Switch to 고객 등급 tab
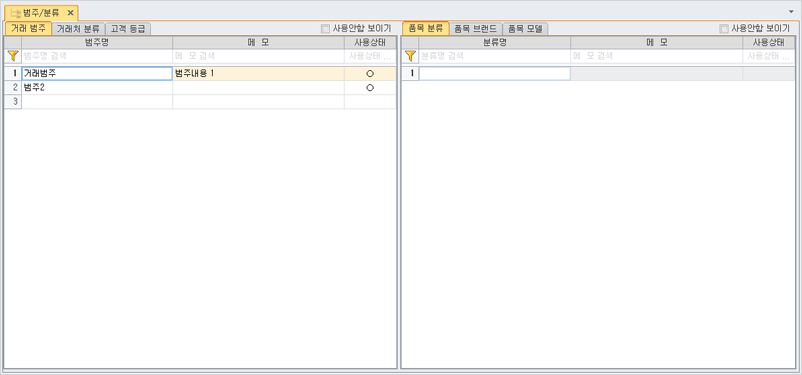Image resolution: width=802 pixels, height=375 pixels. click(x=128, y=29)
